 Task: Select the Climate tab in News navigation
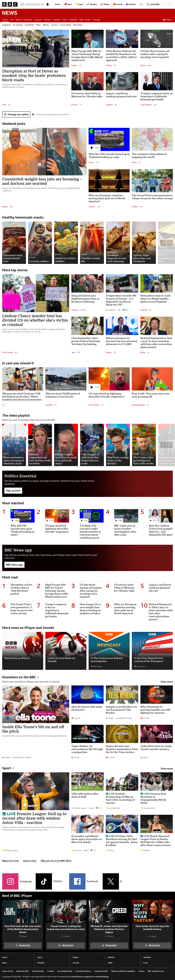[96, 19]
